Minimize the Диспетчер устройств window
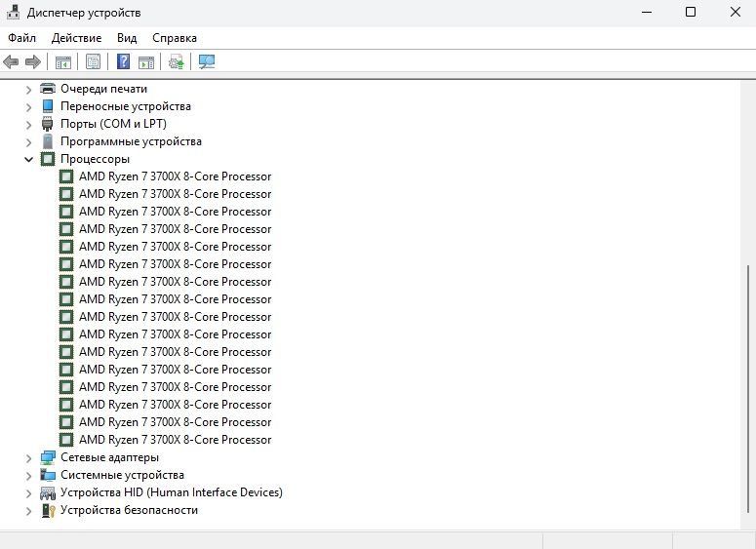Viewport: 756px width, 549px height. point(647,12)
